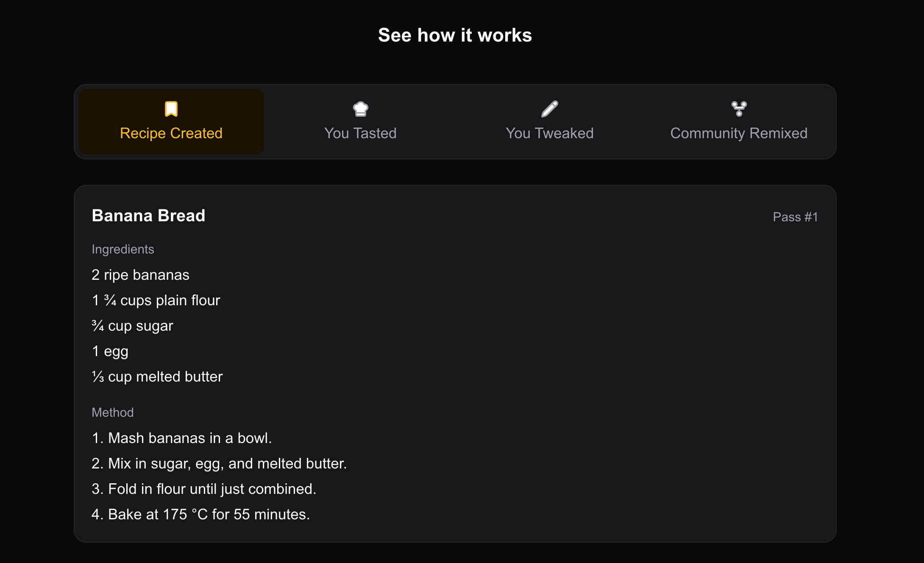
Task: Click the 'Bake at 175 °C' step
Action: (200, 514)
